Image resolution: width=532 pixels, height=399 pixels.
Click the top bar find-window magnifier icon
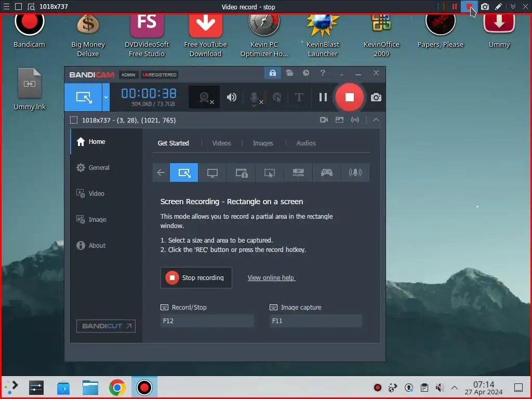pos(31,7)
